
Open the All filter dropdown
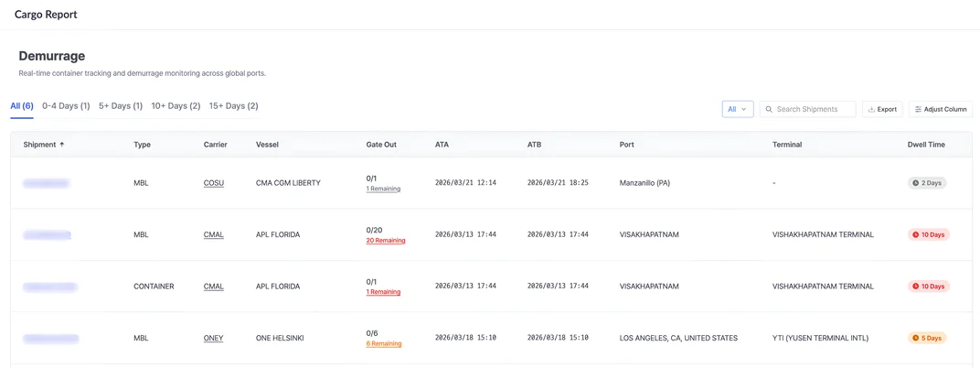tap(738, 109)
